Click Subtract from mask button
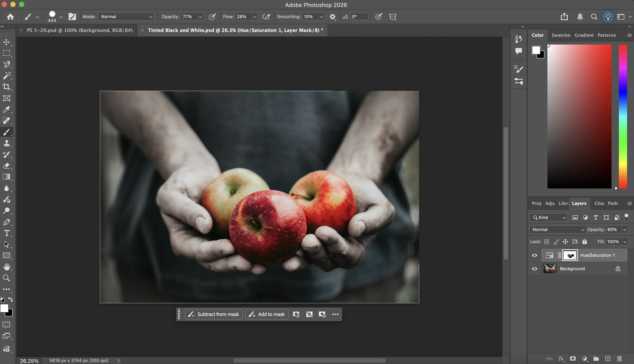 tap(214, 314)
